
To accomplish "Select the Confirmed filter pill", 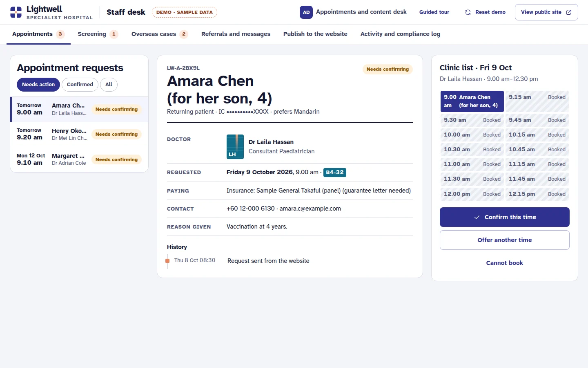I will coord(80,85).
